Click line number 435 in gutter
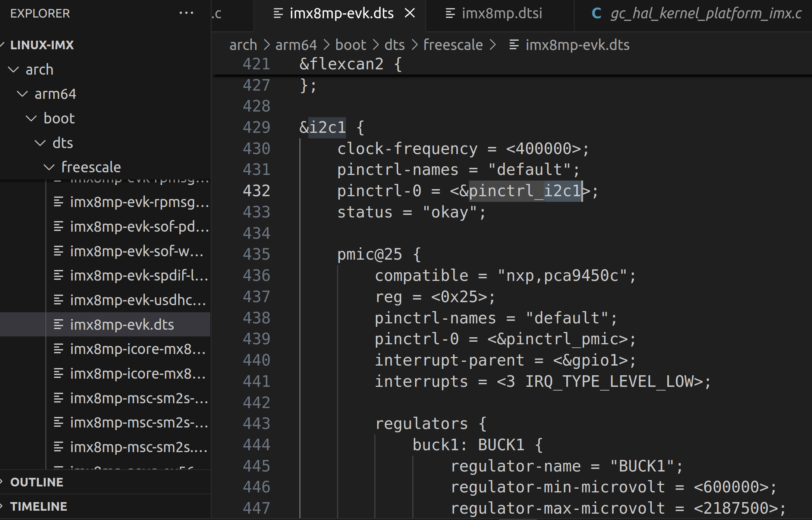 pyautogui.click(x=256, y=254)
